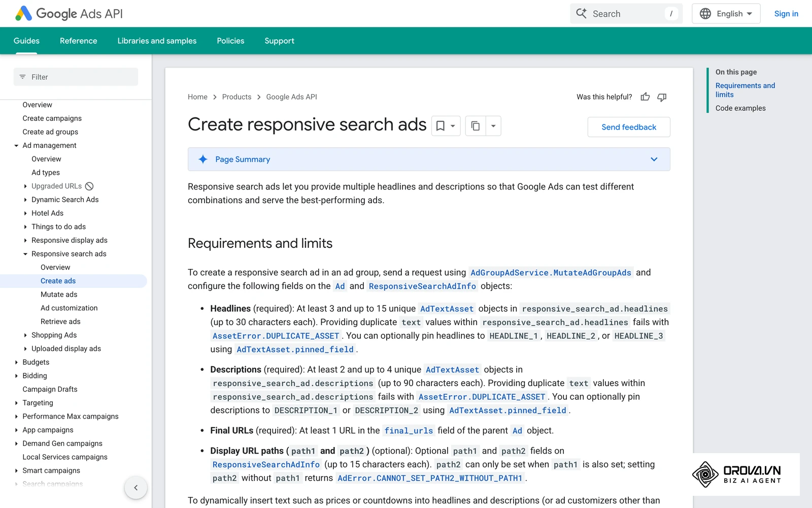The image size is (812, 508).
Task: Click the Send feedback button
Action: 629,127
